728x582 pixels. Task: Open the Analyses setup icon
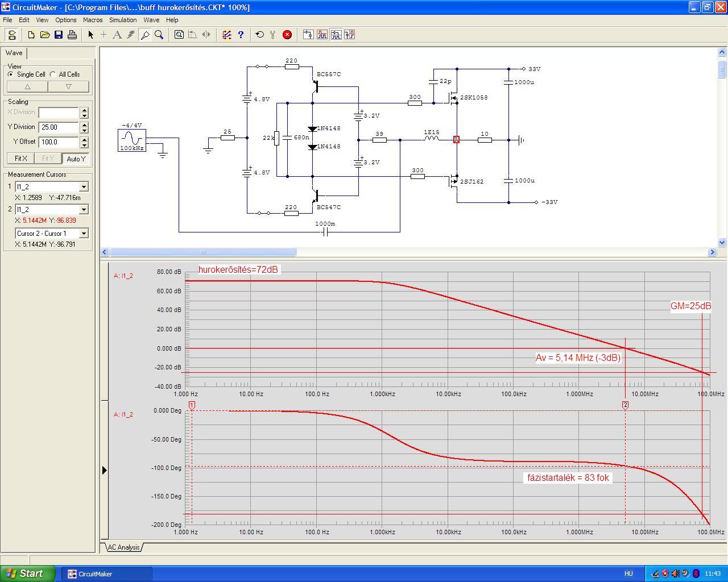point(227,35)
